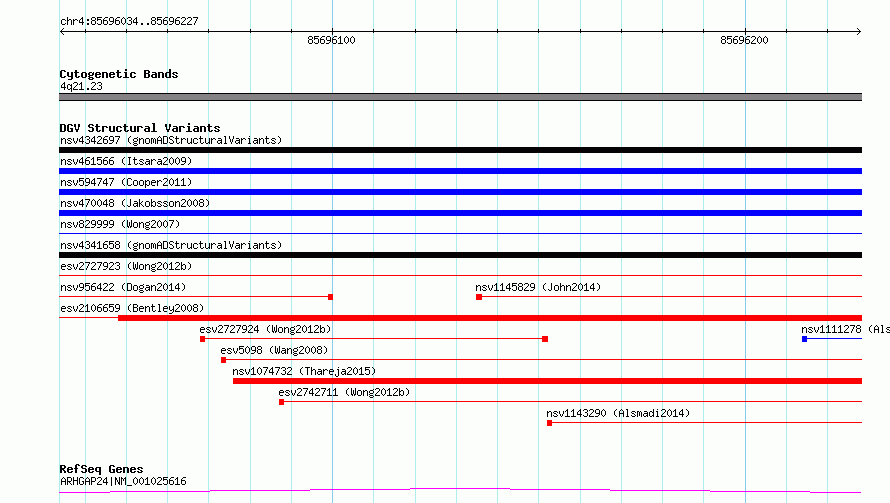Open the DGV Structural Variants track heading
Viewport: 890px width, 503px height.
point(140,128)
